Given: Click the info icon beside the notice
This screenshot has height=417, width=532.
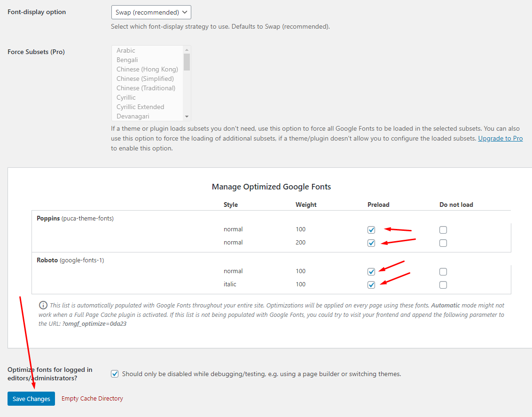Looking at the screenshot, I should 43,305.
